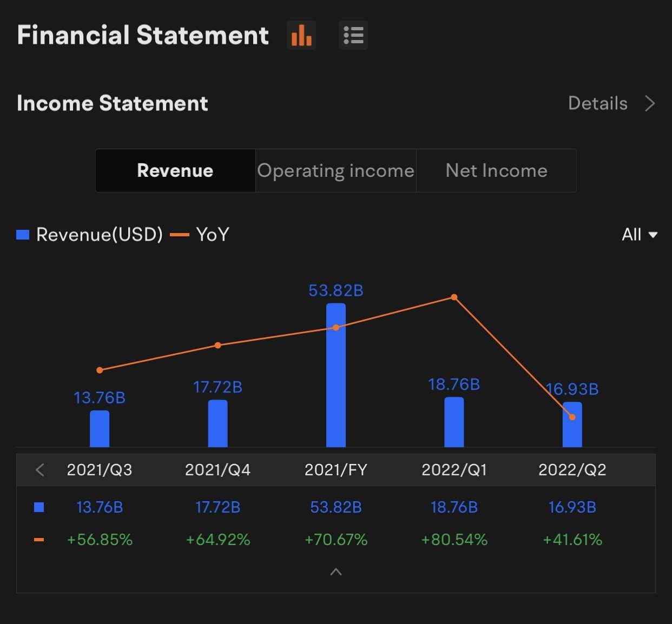Click the 2022/Q2 revenue bar
This screenshot has height=624, width=672.
coord(572,424)
